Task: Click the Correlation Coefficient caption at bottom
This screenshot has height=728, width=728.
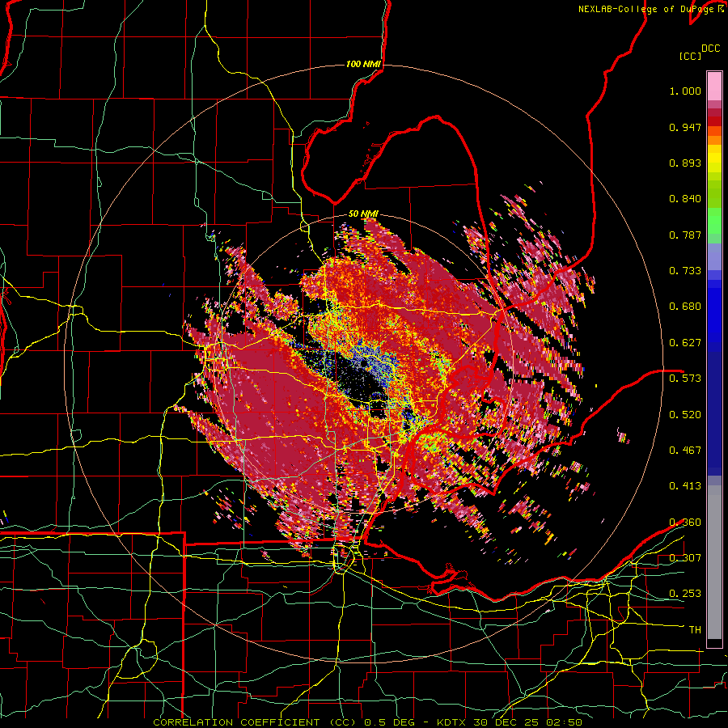Action: pyautogui.click(x=367, y=722)
